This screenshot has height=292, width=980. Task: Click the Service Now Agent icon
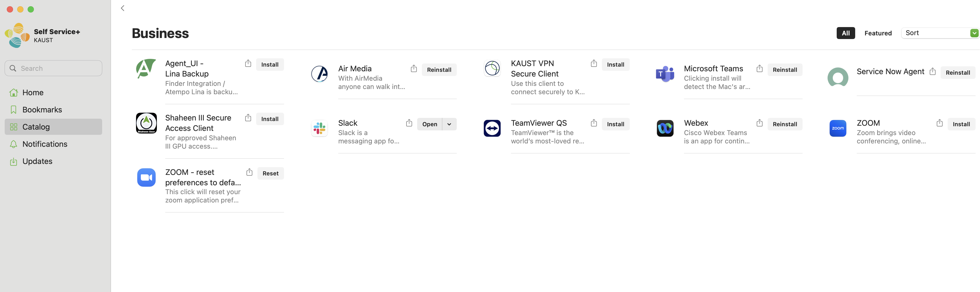pos(838,77)
